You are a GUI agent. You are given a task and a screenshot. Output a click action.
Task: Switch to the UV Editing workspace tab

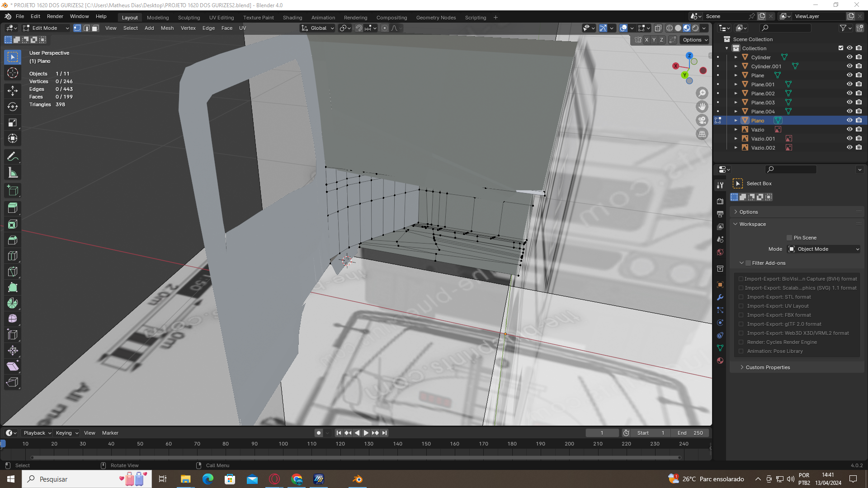222,18
